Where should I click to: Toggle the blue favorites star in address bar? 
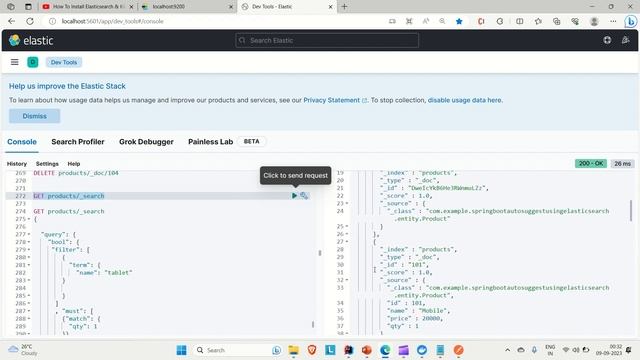[x=459, y=21]
